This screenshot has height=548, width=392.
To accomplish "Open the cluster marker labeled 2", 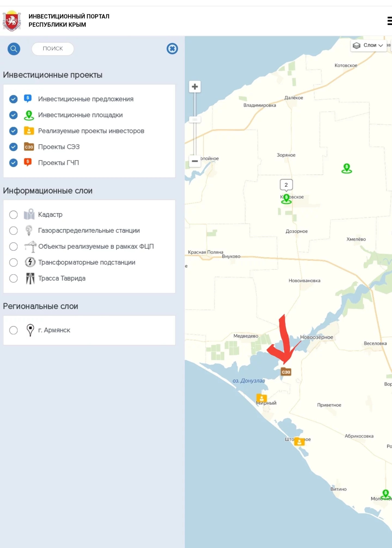I will (286, 185).
